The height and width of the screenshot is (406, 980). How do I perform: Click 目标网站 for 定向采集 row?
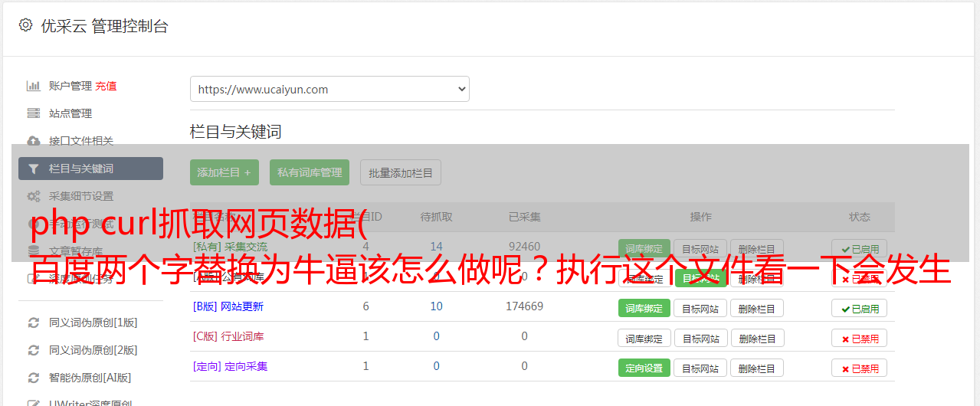click(700, 368)
